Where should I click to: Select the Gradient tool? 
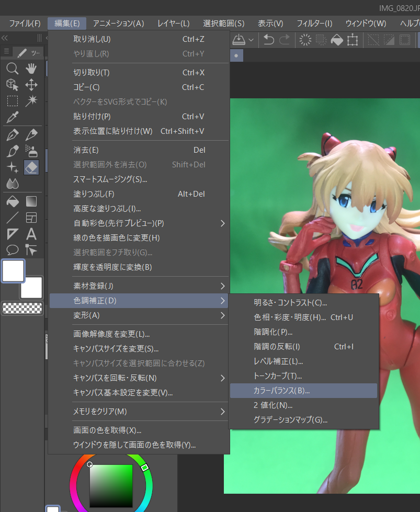[x=31, y=201]
